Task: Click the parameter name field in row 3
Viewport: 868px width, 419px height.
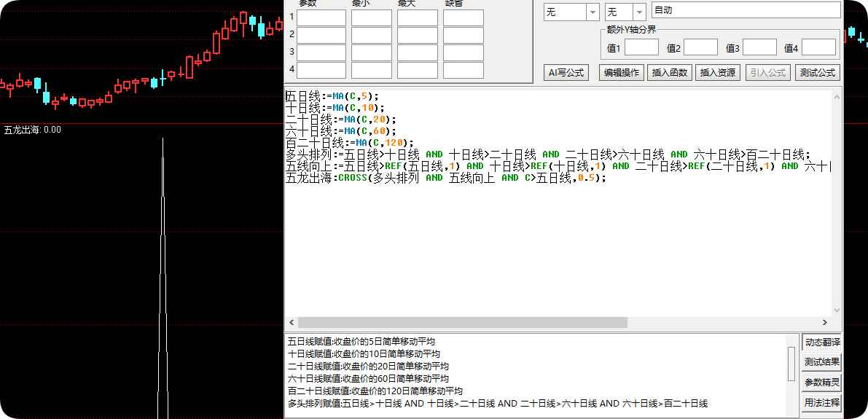Action: coord(321,52)
